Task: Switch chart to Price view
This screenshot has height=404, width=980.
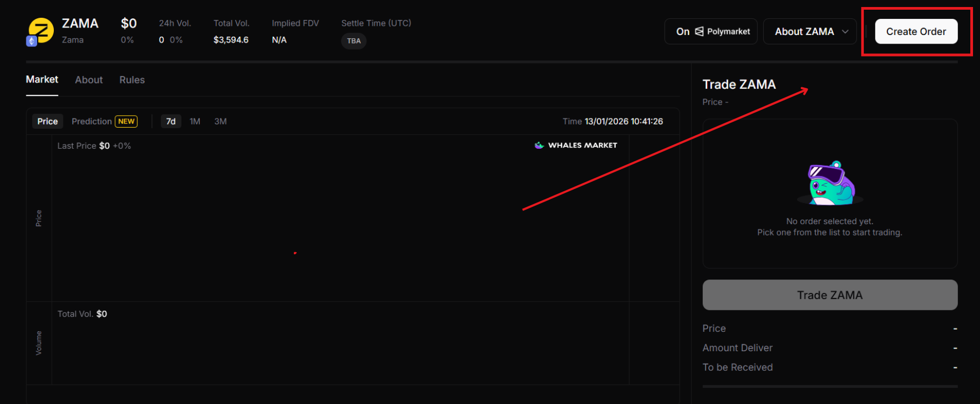Action: point(47,121)
